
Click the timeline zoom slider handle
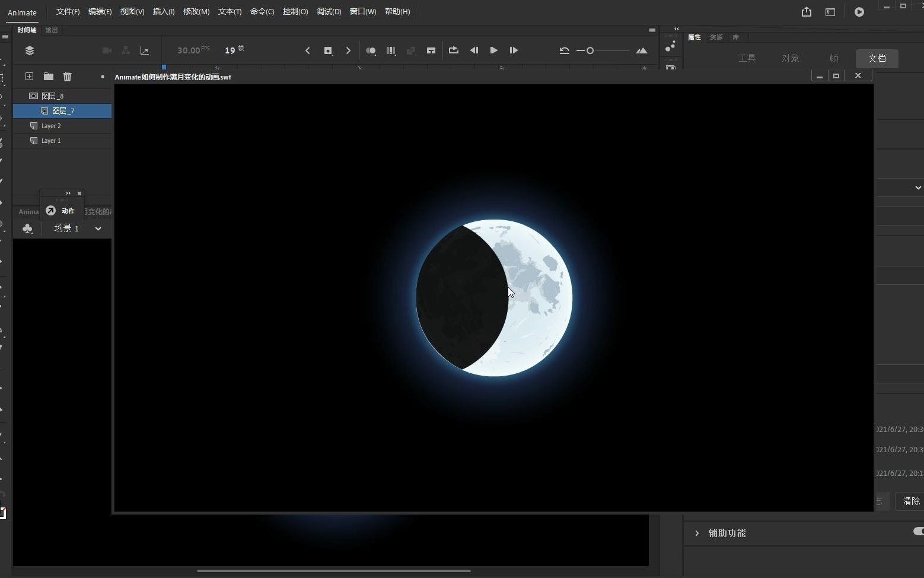590,50
